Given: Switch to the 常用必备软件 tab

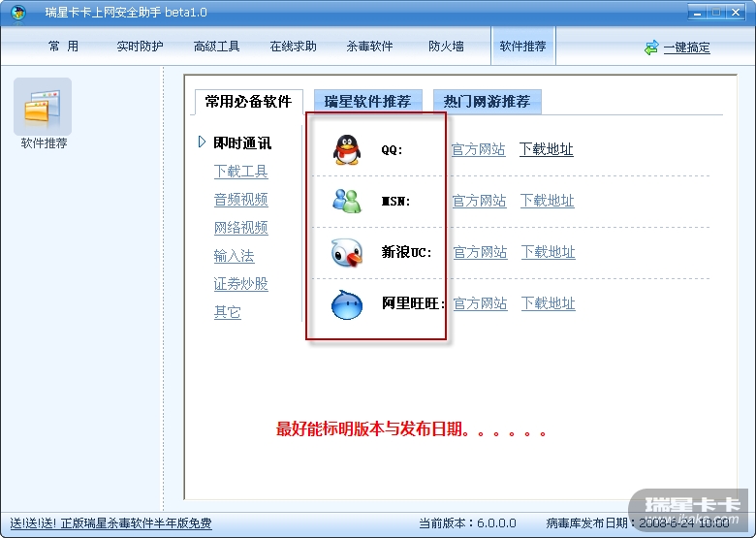Looking at the screenshot, I should [x=248, y=102].
